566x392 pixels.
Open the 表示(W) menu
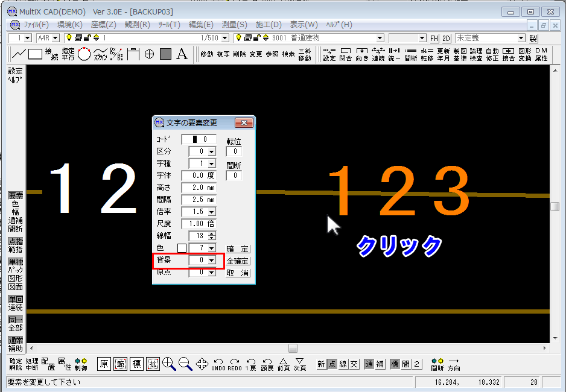[304, 25]
